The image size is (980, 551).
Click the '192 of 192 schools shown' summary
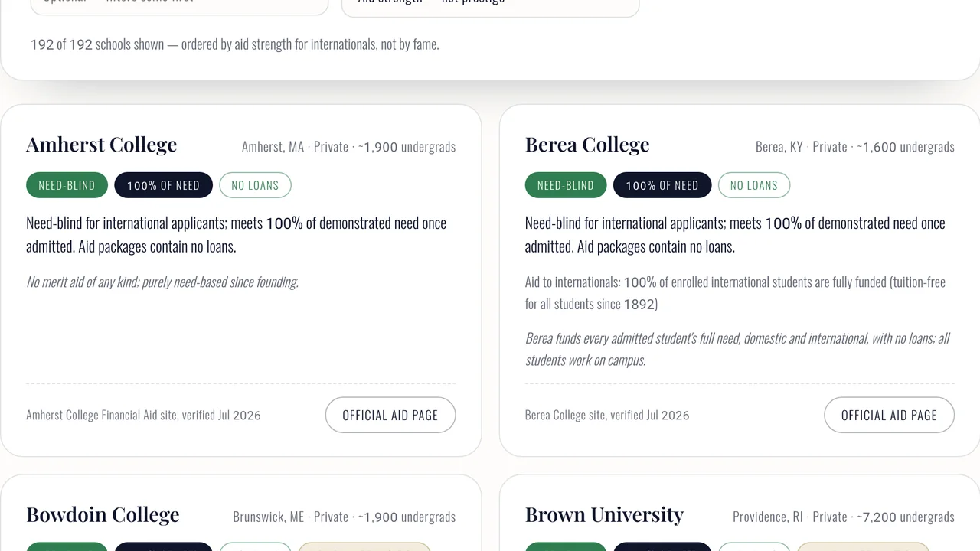point(234,44)
